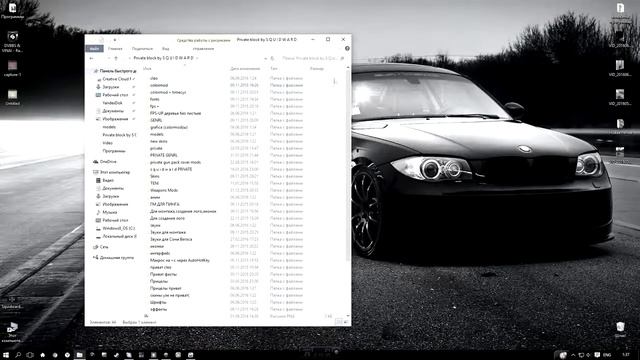Select the FPS-UP деревья без листьев folder
Viewport: 640px width, 360px height.
coord(176,113)
